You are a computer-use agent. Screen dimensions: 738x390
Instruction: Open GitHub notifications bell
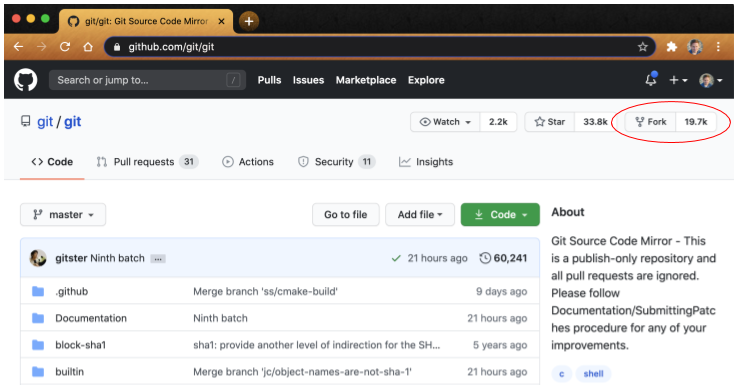[651, 79]
